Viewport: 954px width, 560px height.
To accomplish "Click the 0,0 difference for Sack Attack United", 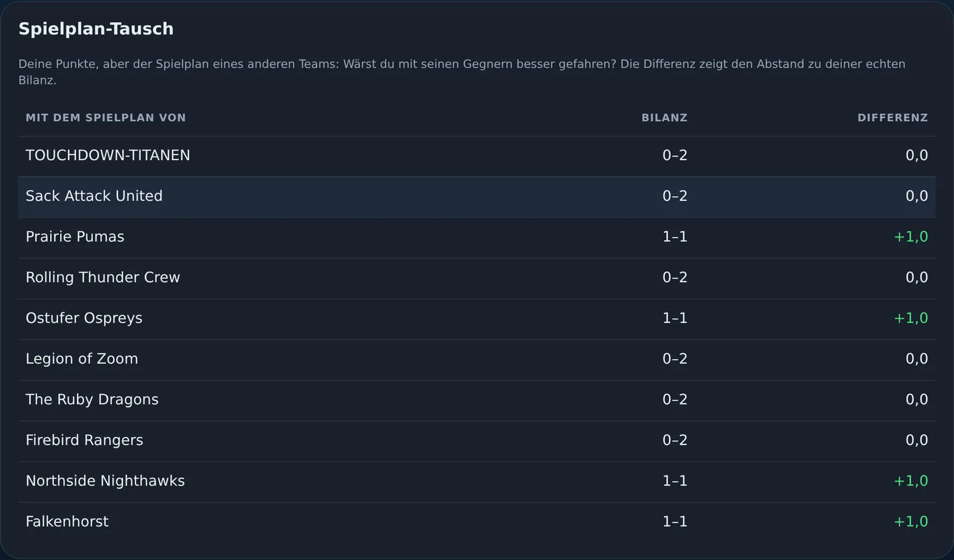I will click(917, 196).
